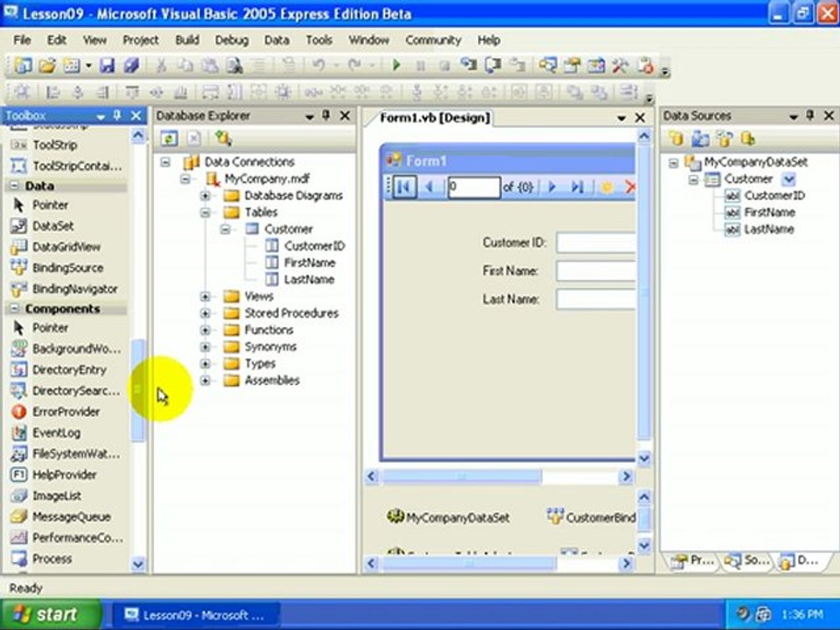Screen dimensions: 840x630
Task: Click the Refresh icon in Database Explorer
Action: pos(169,139)
